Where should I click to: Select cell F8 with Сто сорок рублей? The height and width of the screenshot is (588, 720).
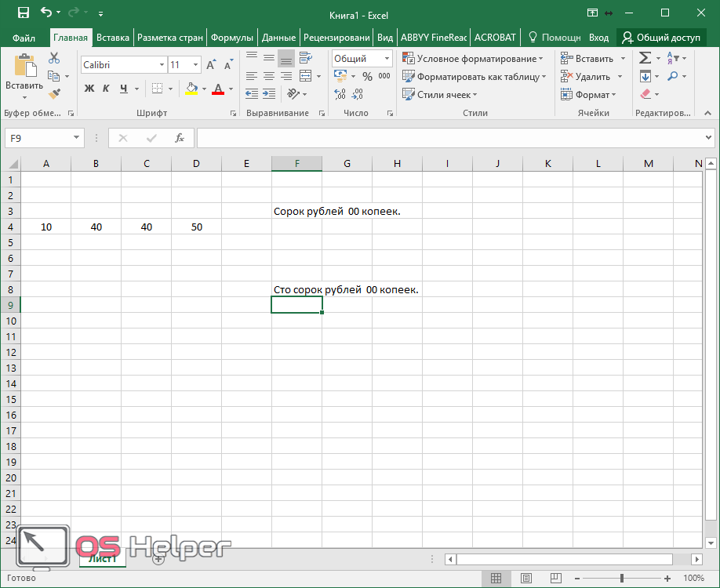point(296,289)
